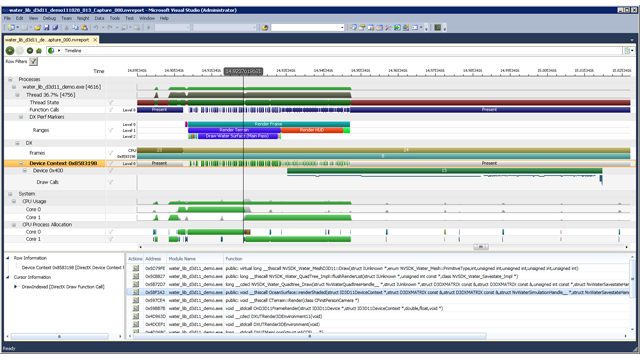The image size is (640, 360).
Task: Toggle the Thread State row filter checkbox
Action: coord(110,102)
